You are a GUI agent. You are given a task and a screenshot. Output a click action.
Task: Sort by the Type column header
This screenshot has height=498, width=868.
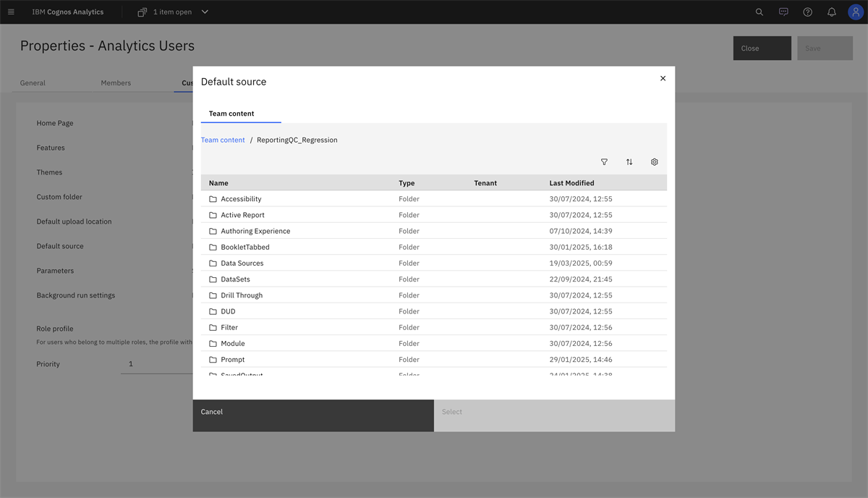[407, 183]
